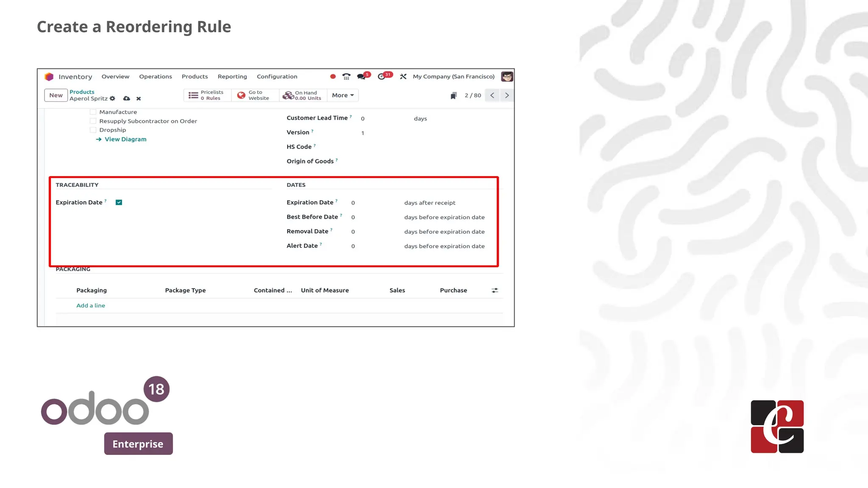Click the Origin of Goods help tooltip mark
Image resolution: width=868 pixels, height=488 pixels.
point(337,160)
